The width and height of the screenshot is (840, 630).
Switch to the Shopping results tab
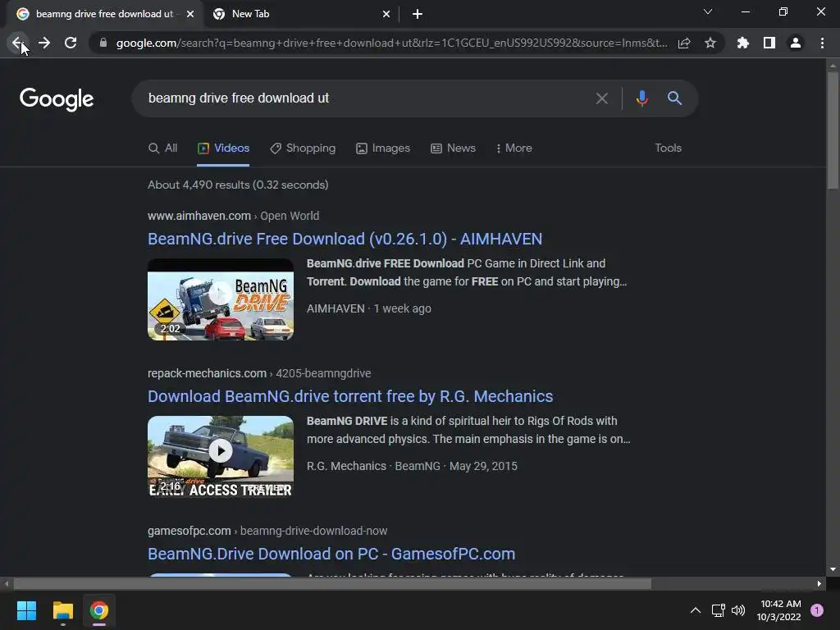(303, 148)
